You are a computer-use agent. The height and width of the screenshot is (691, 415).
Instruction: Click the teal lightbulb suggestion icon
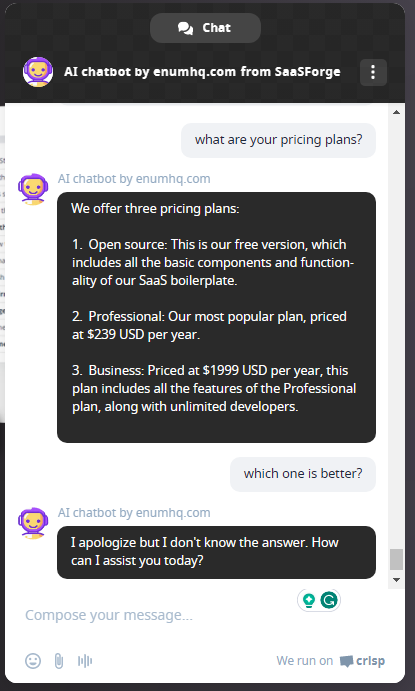309,600
